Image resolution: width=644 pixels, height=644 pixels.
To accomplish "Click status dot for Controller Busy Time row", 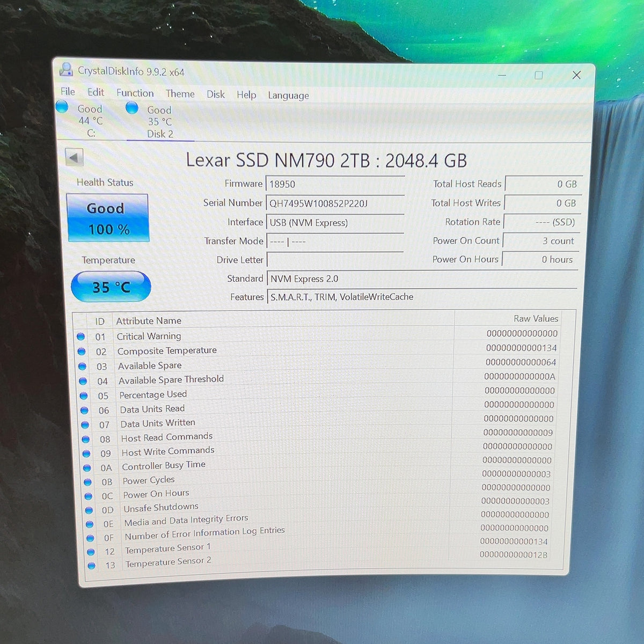I will pos(87,467).
